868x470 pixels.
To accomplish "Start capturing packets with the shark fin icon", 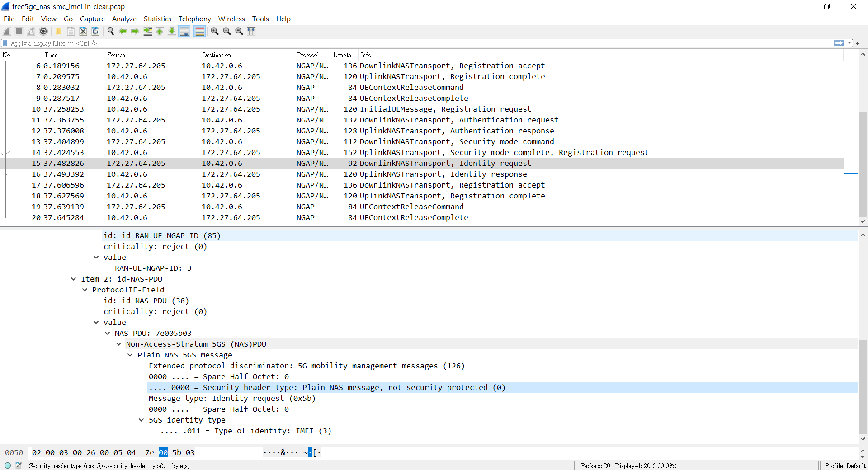I will click(x=7, y=31).
